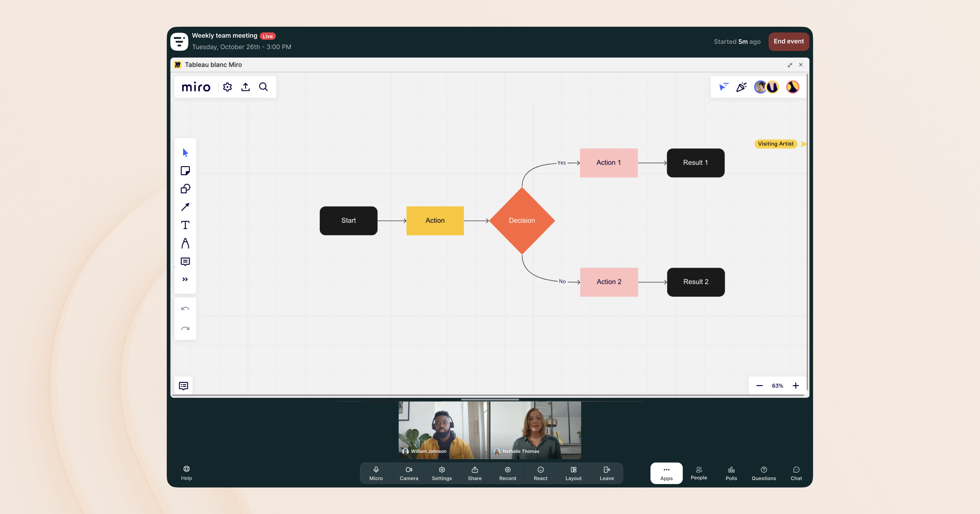980x514 pixels.
Task: Toggle Record for the meeting
Action: click(x=507, y=473)
